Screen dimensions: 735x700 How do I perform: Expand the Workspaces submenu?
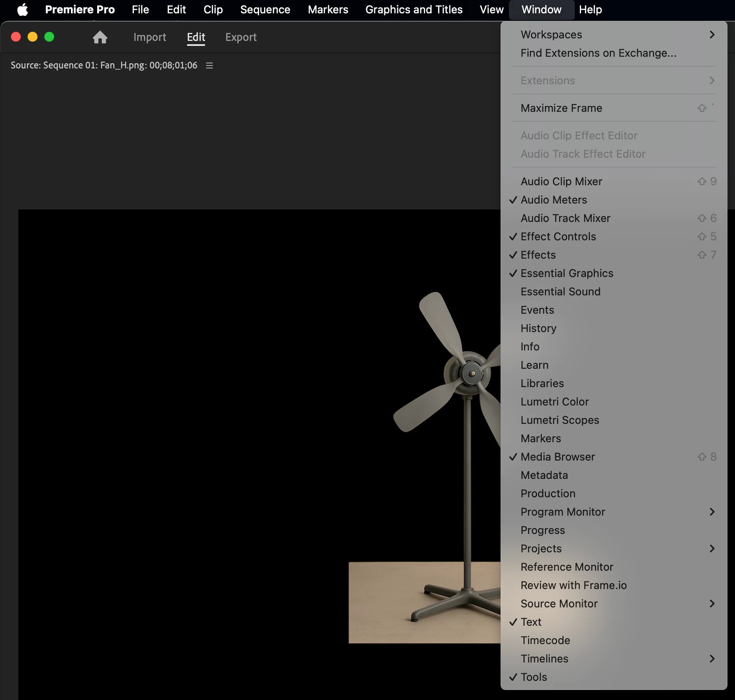pyautogui.click(x=614, y=35)
